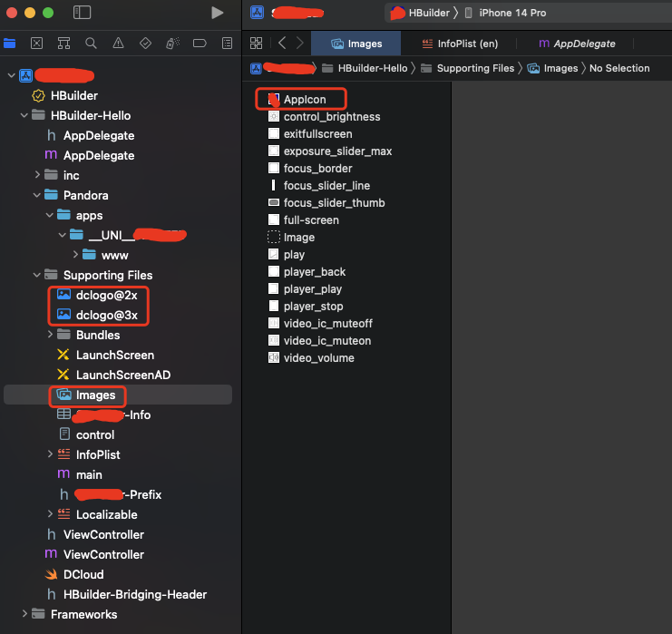Hide the navigator sidebar panel
This screenshot has height=634, width=672.
coord(82,13)
